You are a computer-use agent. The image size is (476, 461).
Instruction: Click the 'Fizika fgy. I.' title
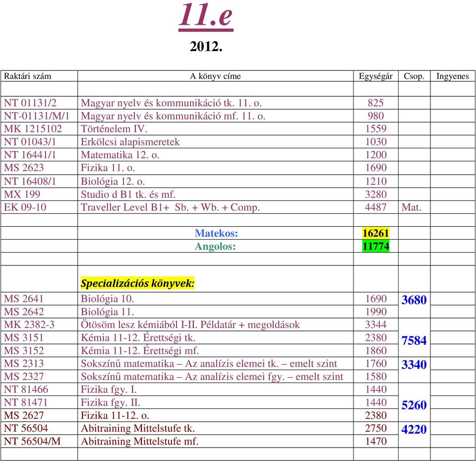(x=109, y=390)
